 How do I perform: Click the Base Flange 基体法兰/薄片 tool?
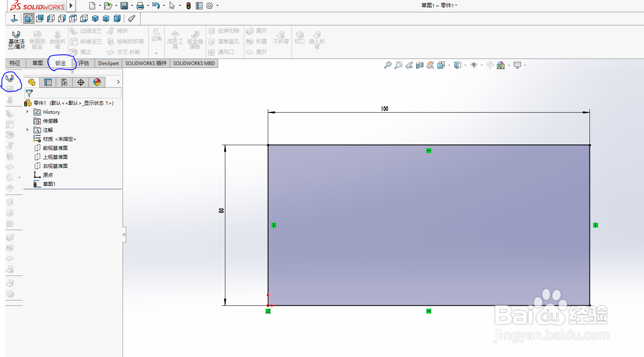tap(16, 40)
